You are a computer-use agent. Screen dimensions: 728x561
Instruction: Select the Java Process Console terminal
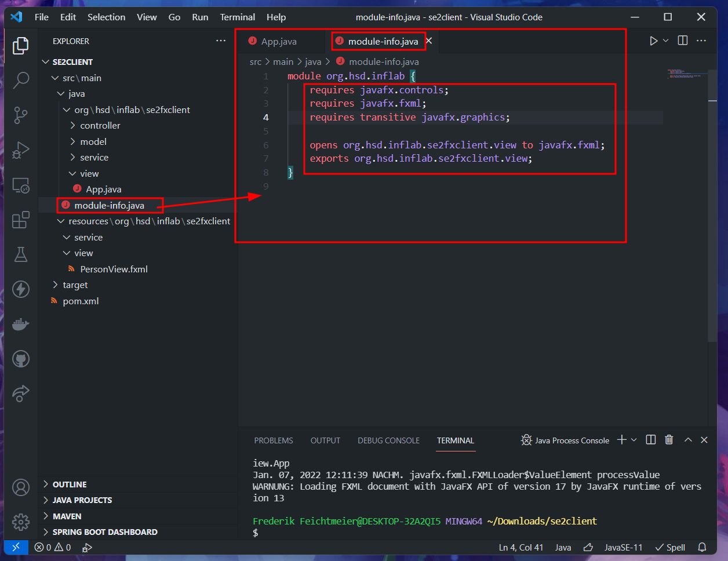pos(565,440)
